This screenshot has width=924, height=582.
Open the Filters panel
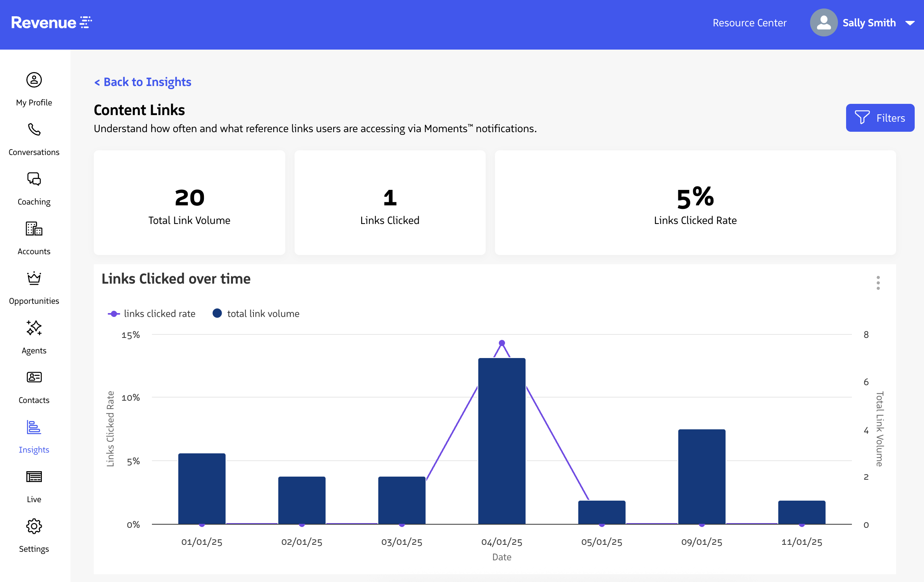pos(880,118)
